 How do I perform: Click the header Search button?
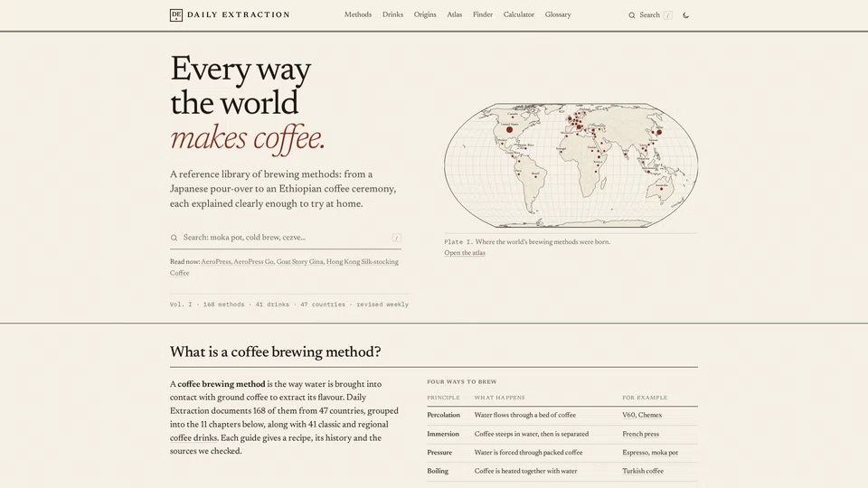coord(650,15)
